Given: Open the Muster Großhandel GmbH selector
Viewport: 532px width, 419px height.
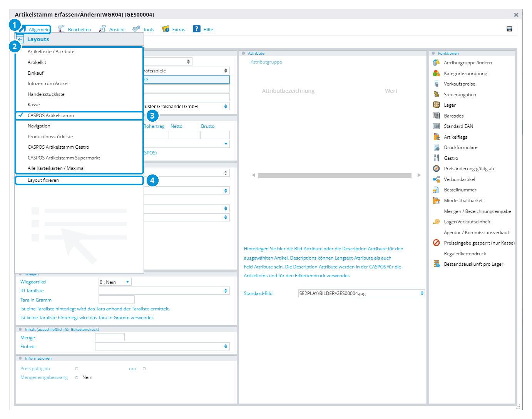Looking at the screenshot, I should [226, 106].
